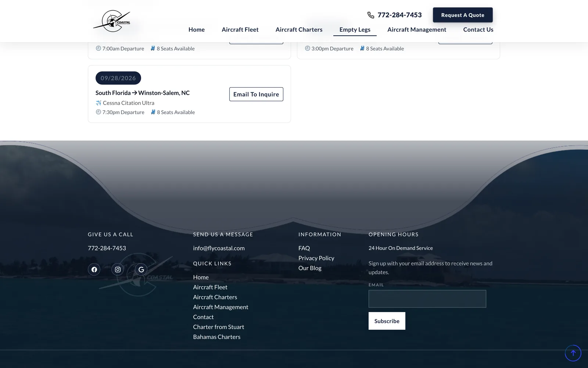Viewport: 588px width, 368px height.
Task: Click the Request A Quote button
Action: pos(463,15)
